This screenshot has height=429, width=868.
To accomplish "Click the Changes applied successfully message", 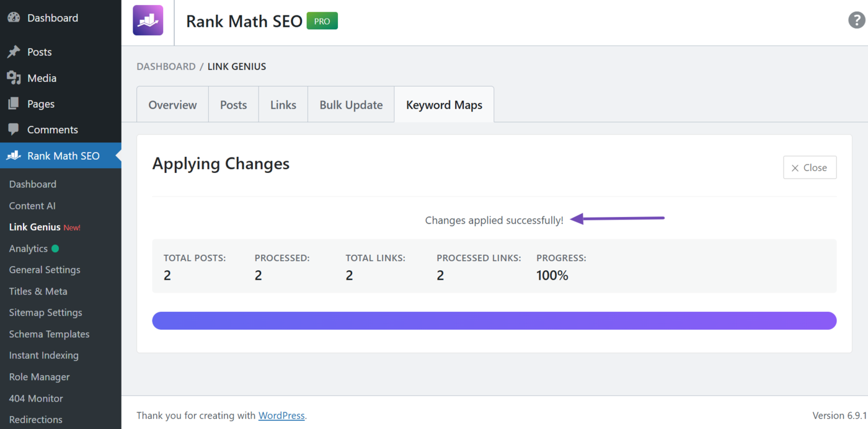I will point(494,220).
